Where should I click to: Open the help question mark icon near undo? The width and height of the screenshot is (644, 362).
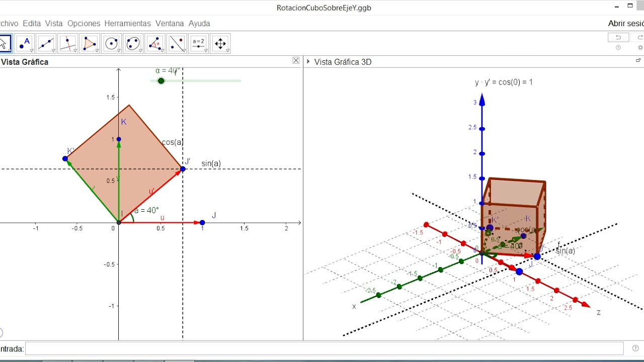[618, 48]
